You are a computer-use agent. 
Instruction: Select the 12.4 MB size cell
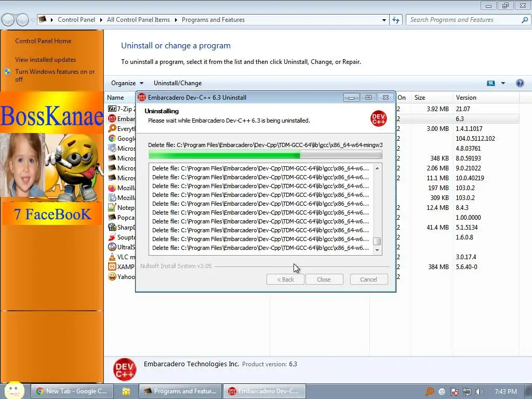click(x=437, y=208)
